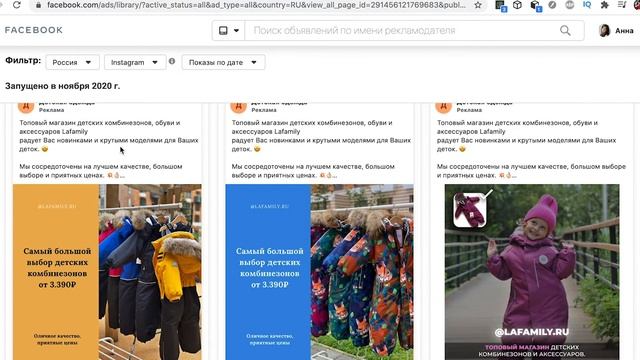Click the green sheet extension with badge
Image resolution: width=640 pixels, height=360 pixels.
pos(500,6)
